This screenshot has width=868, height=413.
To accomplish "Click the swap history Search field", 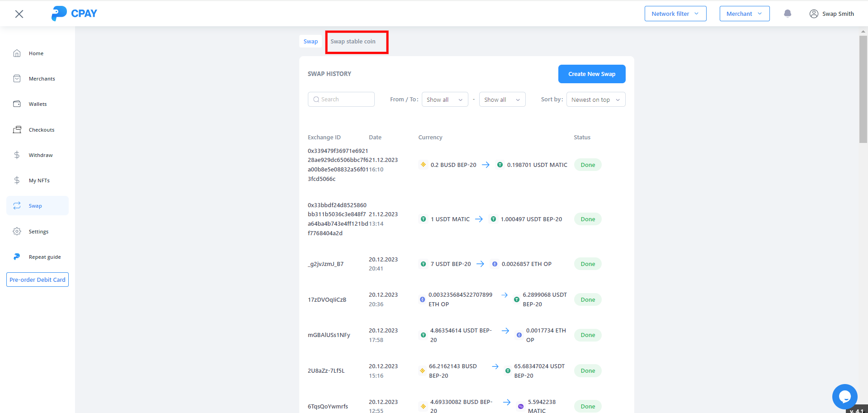I will coord(341,100).
